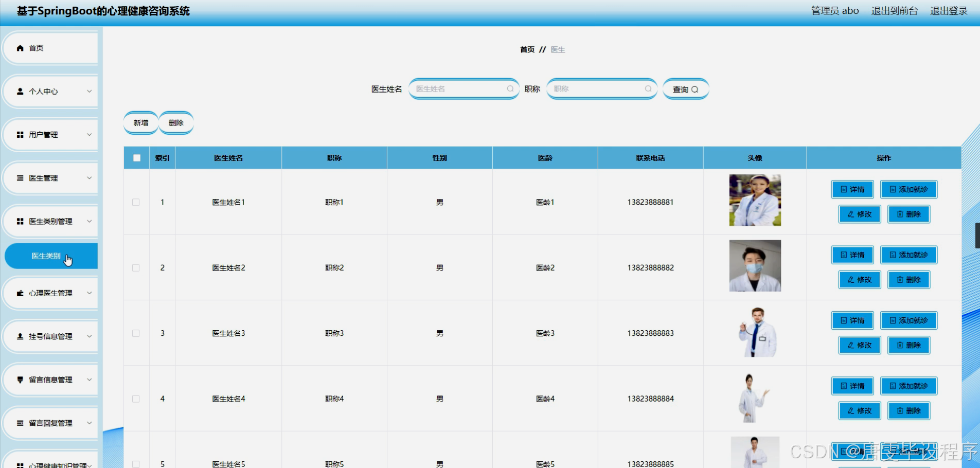The height and width of the screenshot is (468, 980).
Task: Click 删除 in row 医生姓名4
Action: [x=909, y=410]
